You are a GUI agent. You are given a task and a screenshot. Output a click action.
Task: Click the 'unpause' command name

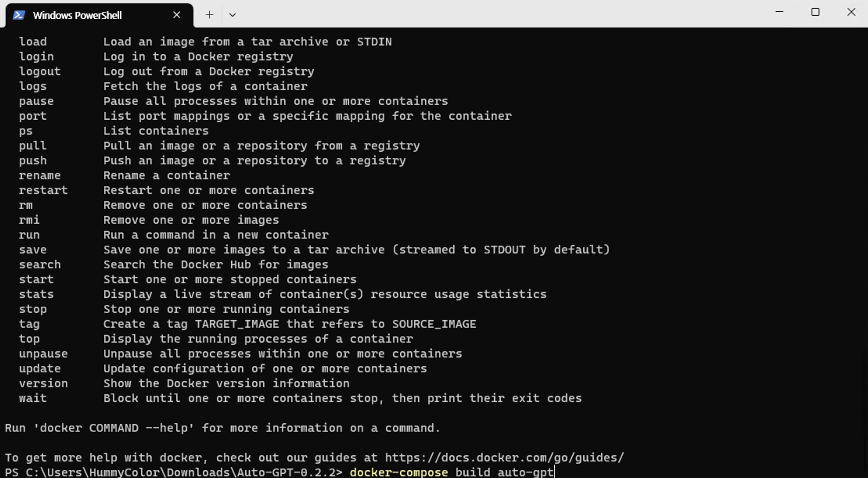43,354
